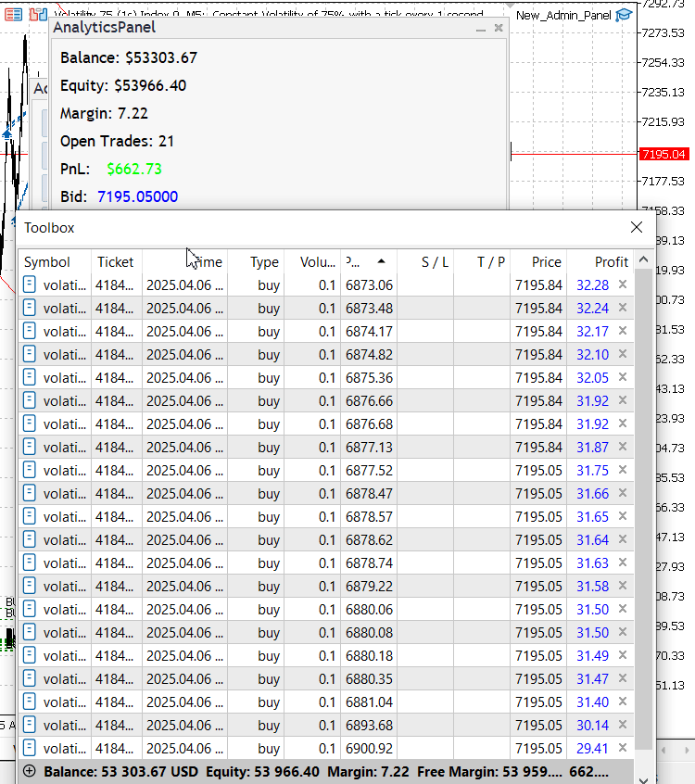Click the Bid value 7195.05000
This screenshot has width=695, height=784.
point(137,197)
